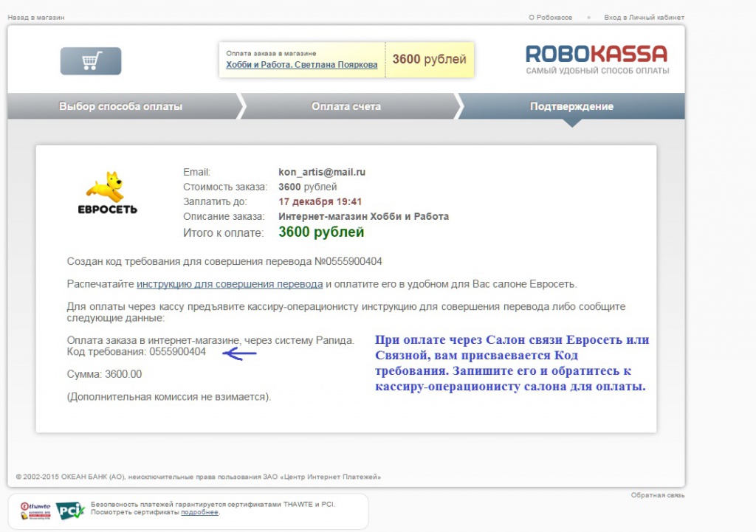Select Выбор способа оплаты step
756x532 pixels.
pos(120,106)
